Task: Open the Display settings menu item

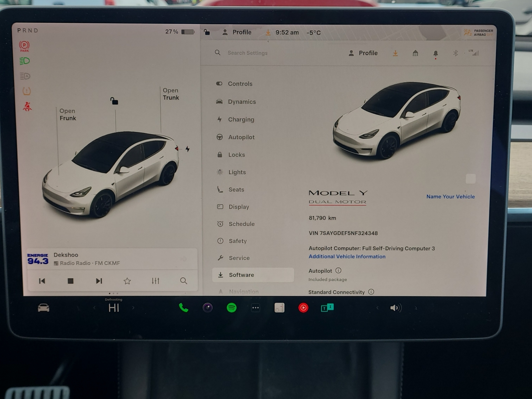Action: (x=239, y=207)
